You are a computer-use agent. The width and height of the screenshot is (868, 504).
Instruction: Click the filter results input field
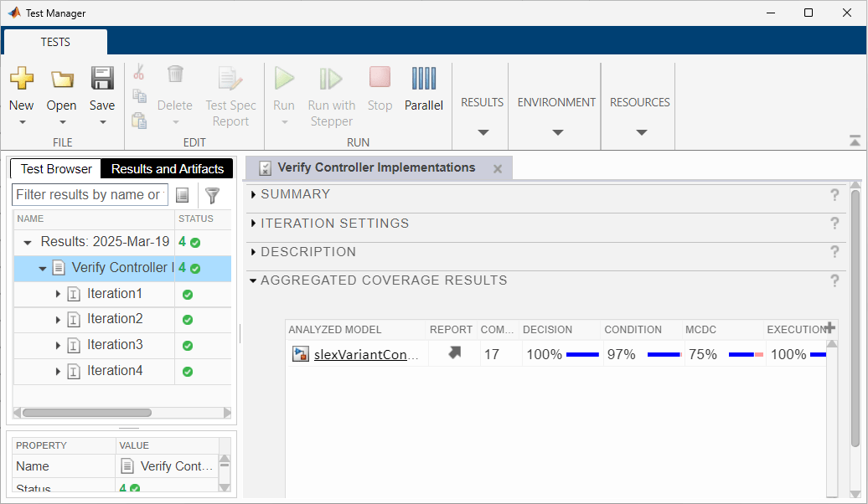(x=88, y=195)
